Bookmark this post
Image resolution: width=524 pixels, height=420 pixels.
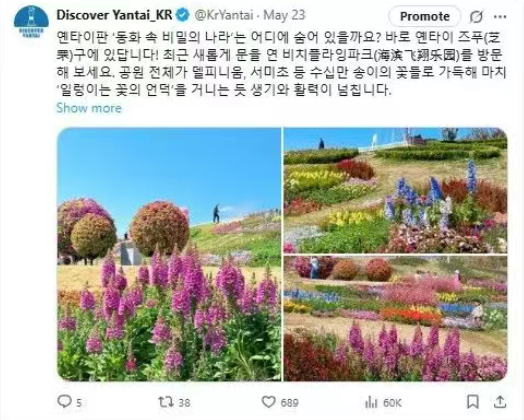[473, 402]
